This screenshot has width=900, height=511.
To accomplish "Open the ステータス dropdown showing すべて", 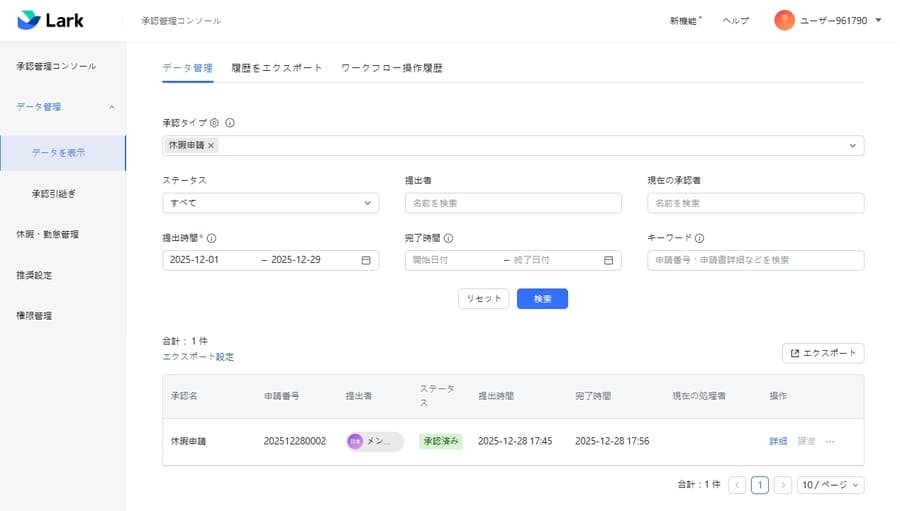I will click(x=270, y=203).
